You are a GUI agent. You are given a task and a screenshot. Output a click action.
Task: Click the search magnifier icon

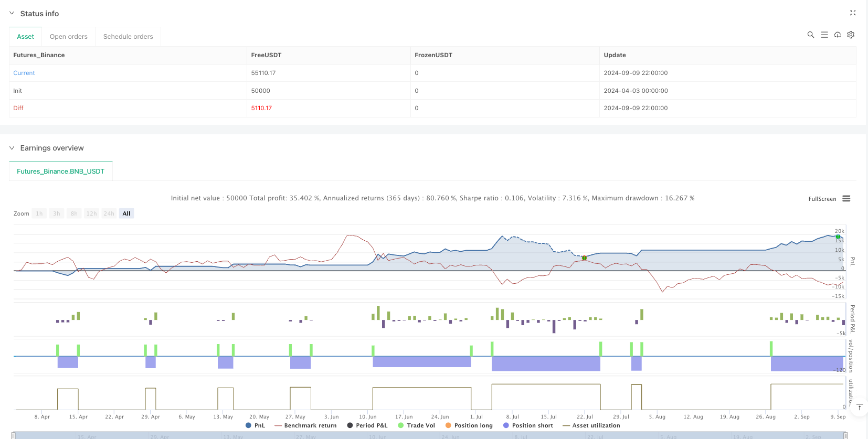pos(810,35)
